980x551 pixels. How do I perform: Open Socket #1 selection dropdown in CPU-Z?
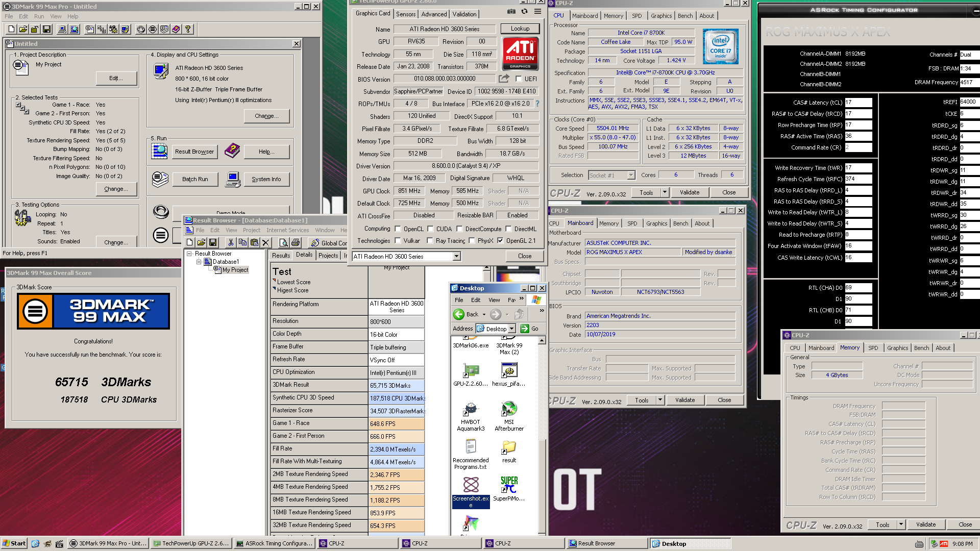click(631, 175)
